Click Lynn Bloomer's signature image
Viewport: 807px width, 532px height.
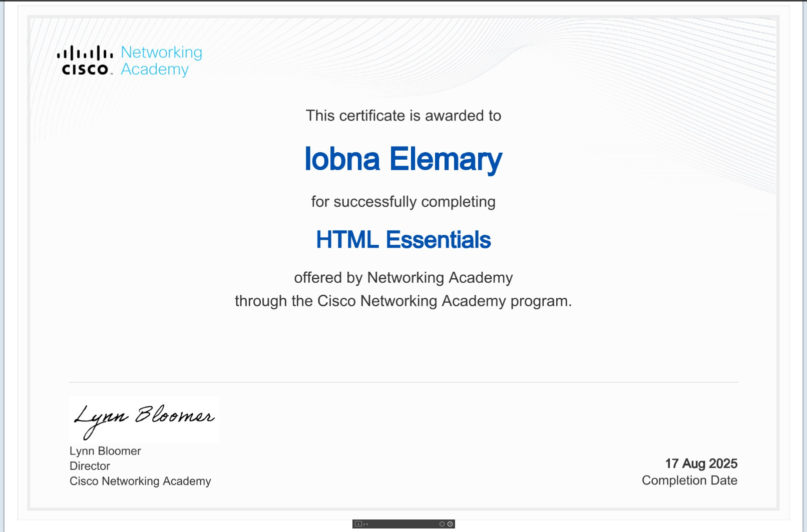[144, 418]
